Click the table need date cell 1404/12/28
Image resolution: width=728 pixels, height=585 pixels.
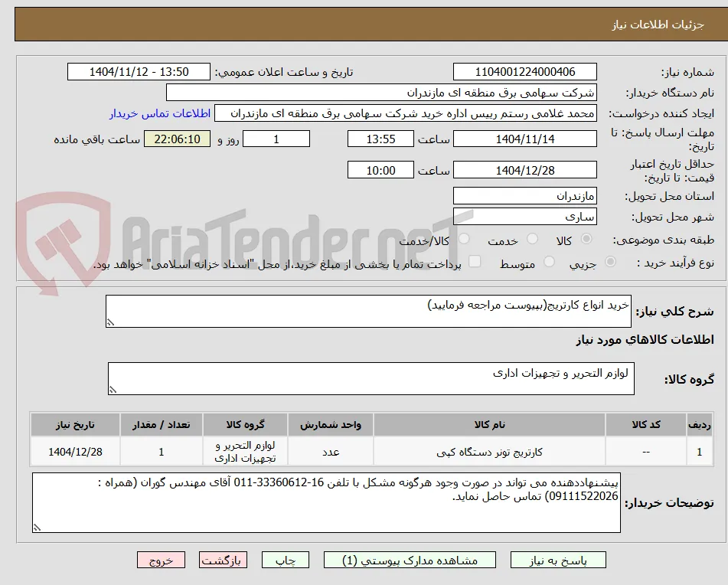pos(75,452)
